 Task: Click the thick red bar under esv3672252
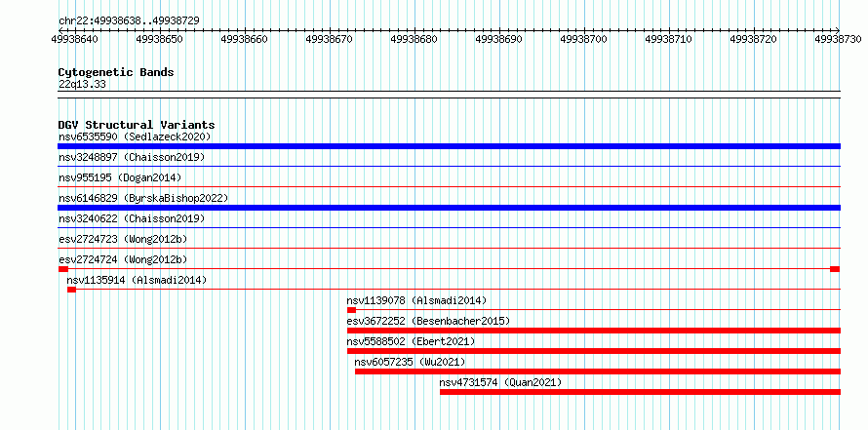click(x=594, y=331)
